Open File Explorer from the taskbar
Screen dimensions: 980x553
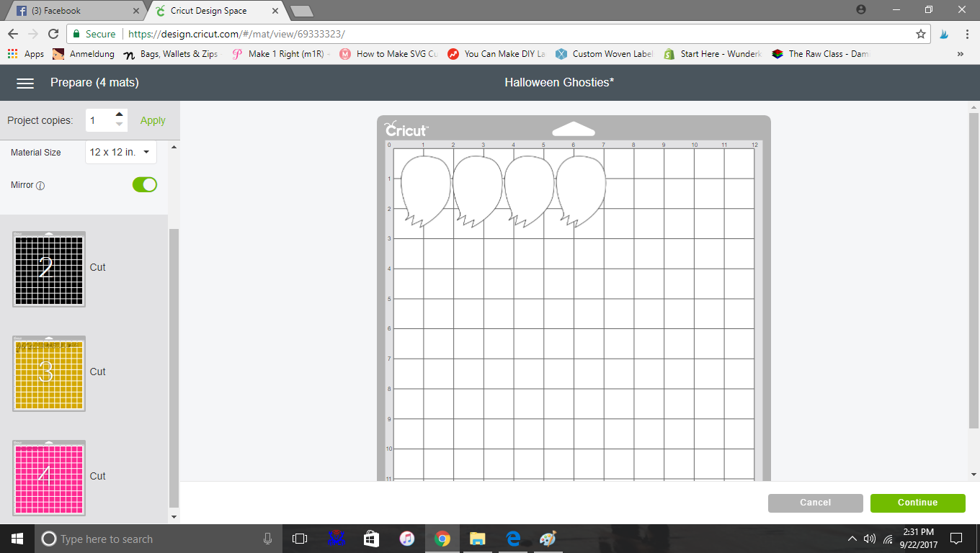click(x=477, y=539)
